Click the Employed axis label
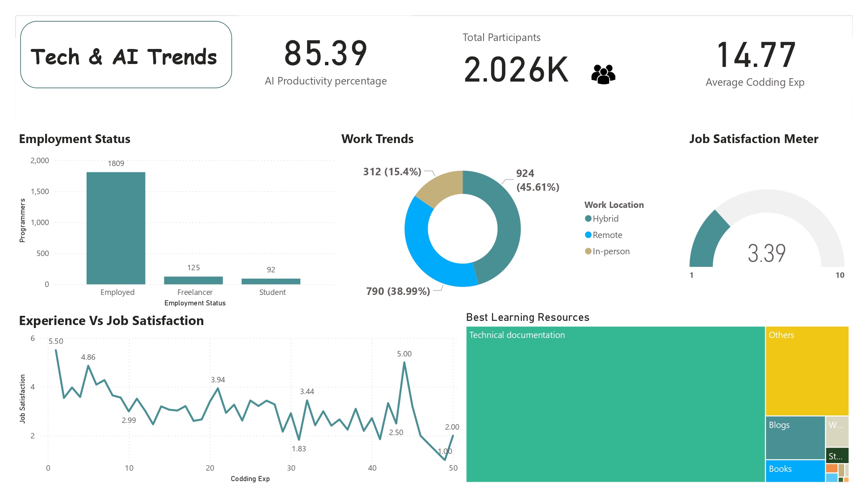 (x=118, y=292)
